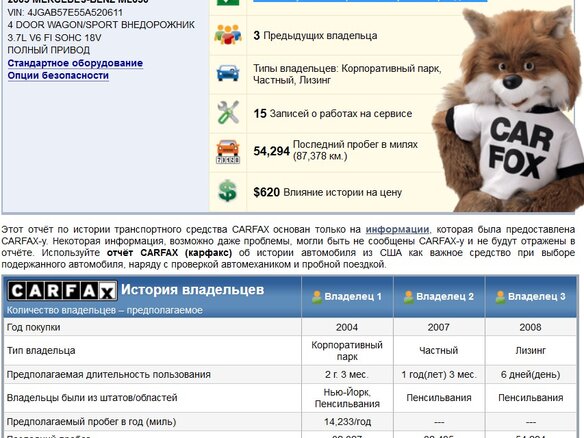
Task: Follow the информации link in the disclaimer
Action: point(397,229)
